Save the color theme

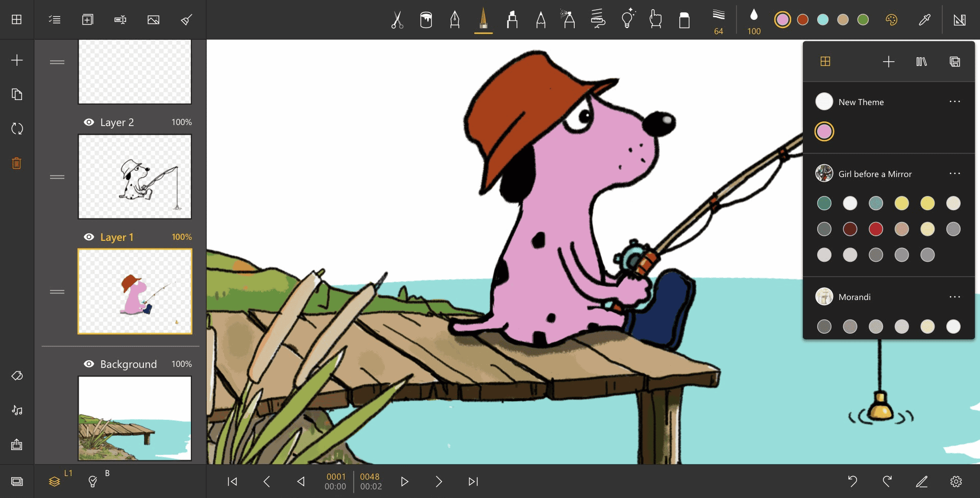tap(954, 62)
